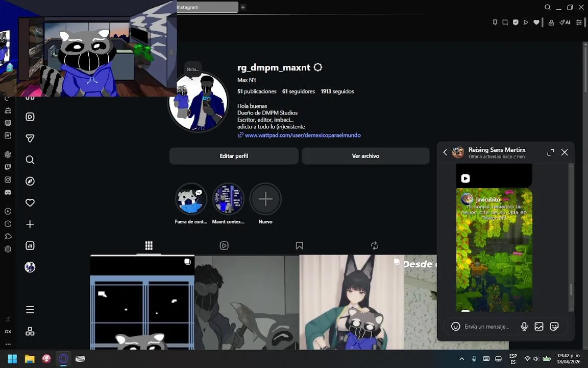Click the chat conversation scrollbar
The height and width of the screenshot is (368, 588).
[571, 289]
